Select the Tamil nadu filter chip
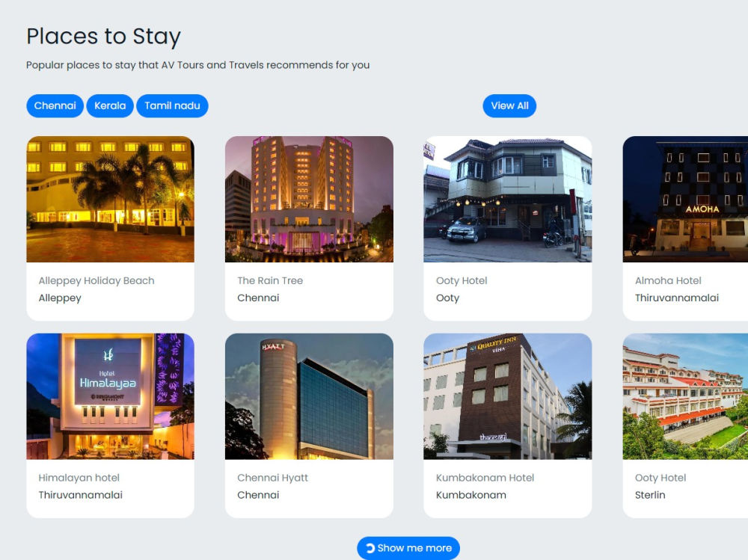This screenshot has height=560, width=748. tap(172, 105)
